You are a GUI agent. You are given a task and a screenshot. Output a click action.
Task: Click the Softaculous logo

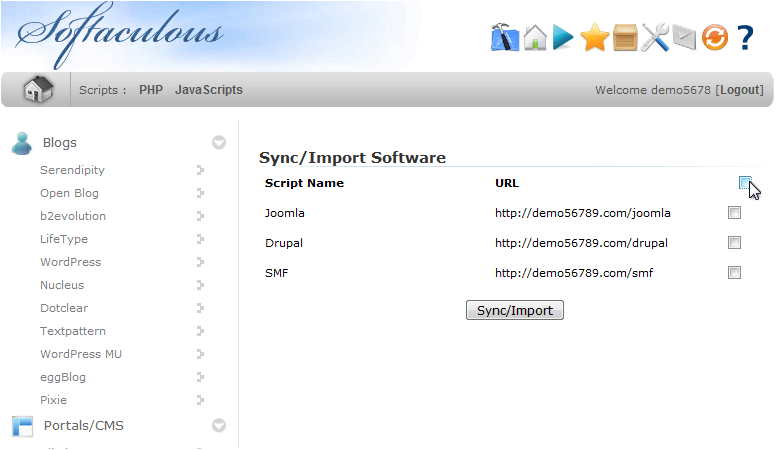119,35
